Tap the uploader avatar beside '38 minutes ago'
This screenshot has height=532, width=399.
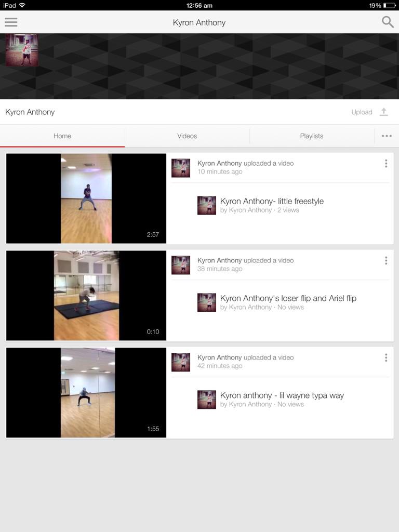point(180,265)
